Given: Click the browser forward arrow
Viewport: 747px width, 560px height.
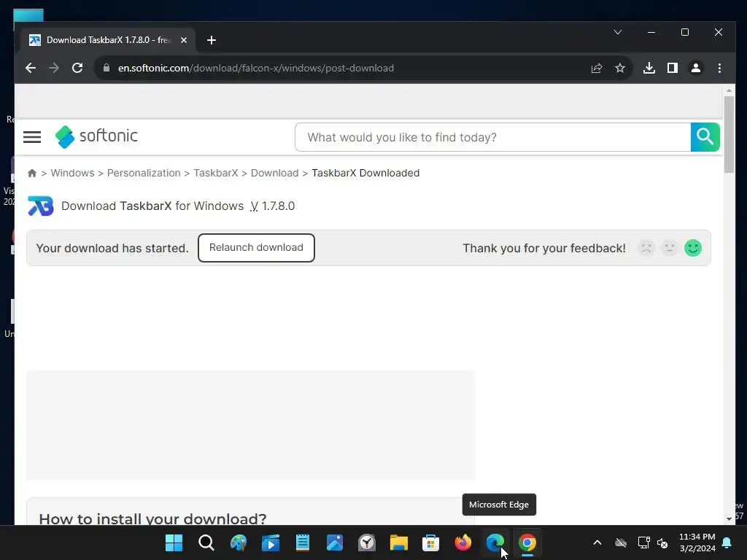Looking at the screenshot, I should (x=54, y=68).
